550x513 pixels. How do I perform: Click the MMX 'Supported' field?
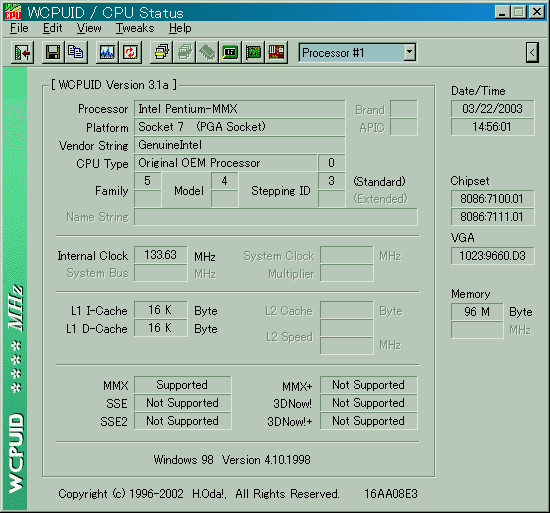182,385
